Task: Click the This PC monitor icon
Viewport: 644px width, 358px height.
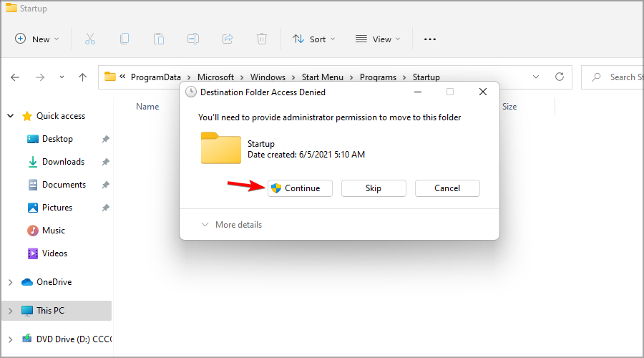Action: tap(27, 311)
